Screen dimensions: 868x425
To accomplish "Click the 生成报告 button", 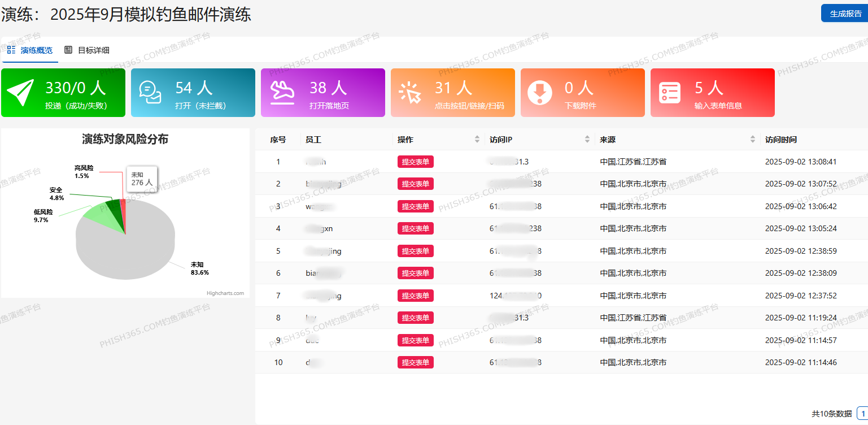I will coord(845,14).
